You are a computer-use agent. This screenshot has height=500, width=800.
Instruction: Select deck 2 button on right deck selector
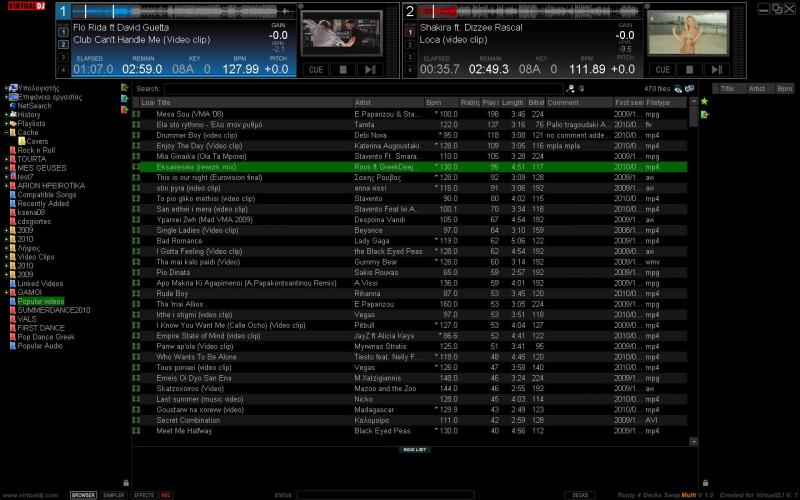point(410,45)
